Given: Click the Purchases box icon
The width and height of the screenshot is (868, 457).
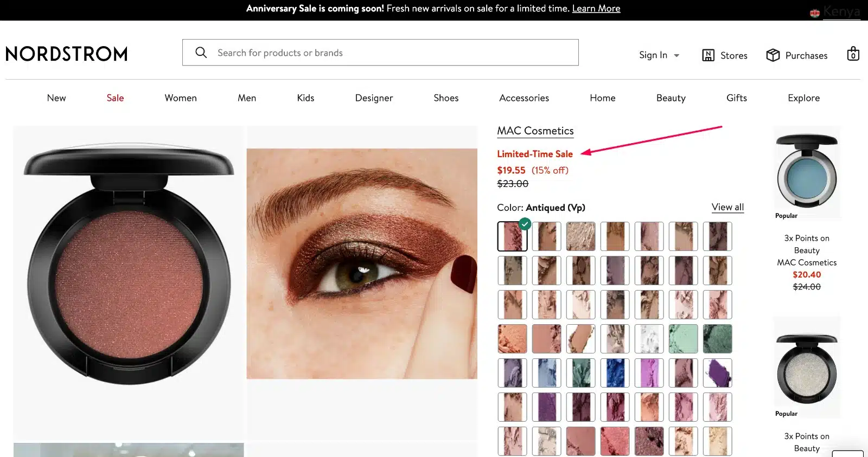Looking at the screenshot, I should coord(773,55).
